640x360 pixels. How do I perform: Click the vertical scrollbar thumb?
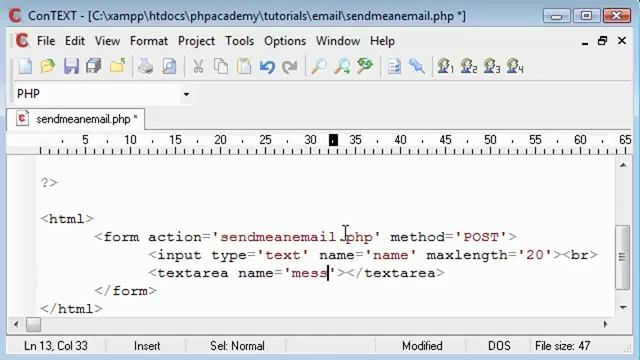(x=622, y=257)
